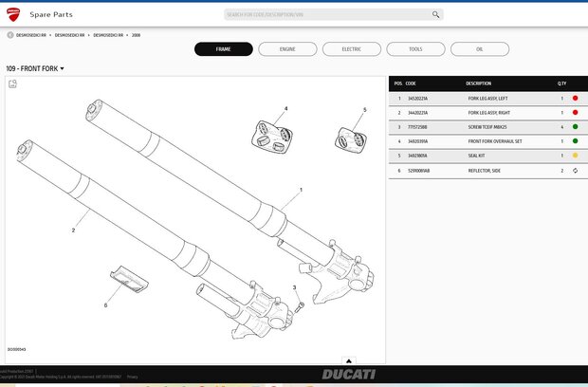Select the FRONT FORK OVERHAUL SET description
This screenshot has width=588, height=387.
coord(495,141)
